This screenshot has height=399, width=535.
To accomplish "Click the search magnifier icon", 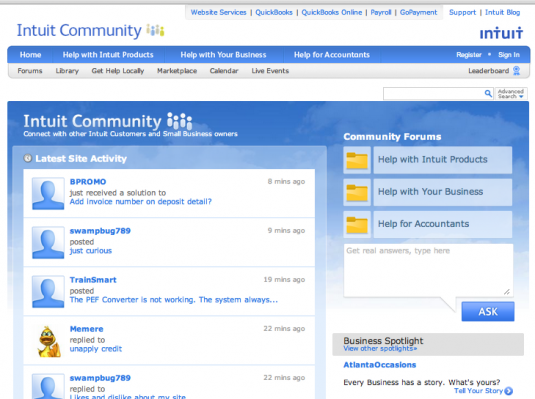I will pos(488,93).
